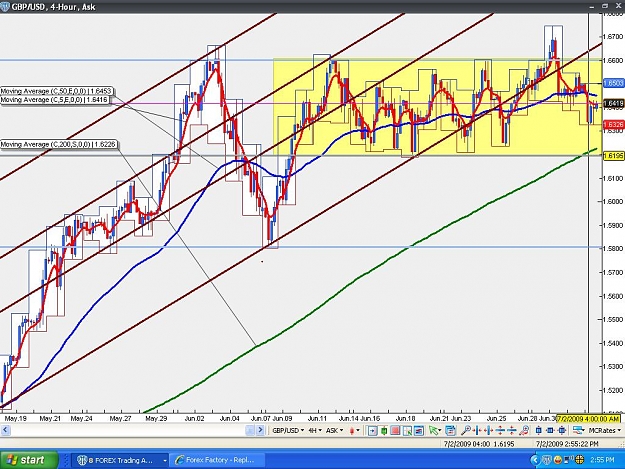Click the status bar value 7/2/2009 04:00 1.6195
The height and width of the screenshot is (469, 625).
[x=480, y=443]
